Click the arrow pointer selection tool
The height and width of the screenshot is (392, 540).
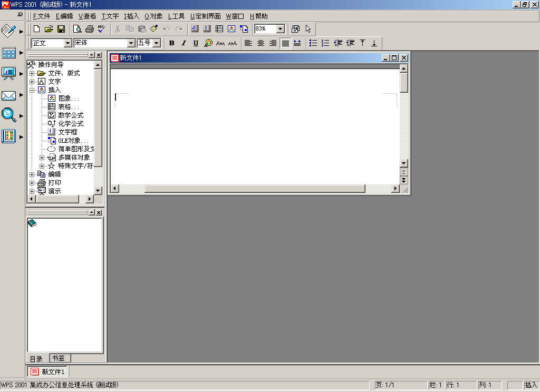[308, 29]
